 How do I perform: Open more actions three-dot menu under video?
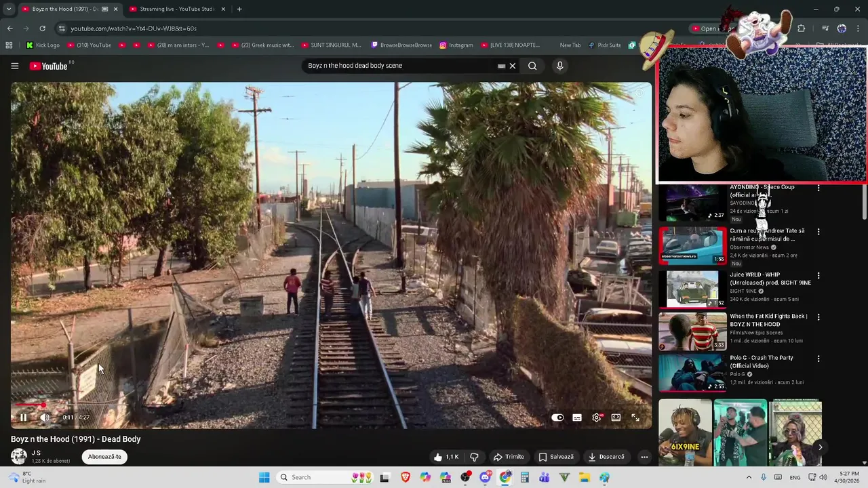coord(644,457)
